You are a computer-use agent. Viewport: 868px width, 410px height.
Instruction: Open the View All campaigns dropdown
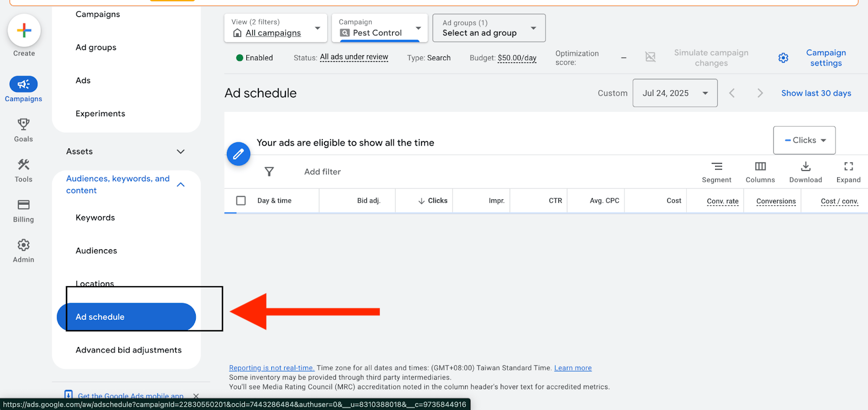276,28
